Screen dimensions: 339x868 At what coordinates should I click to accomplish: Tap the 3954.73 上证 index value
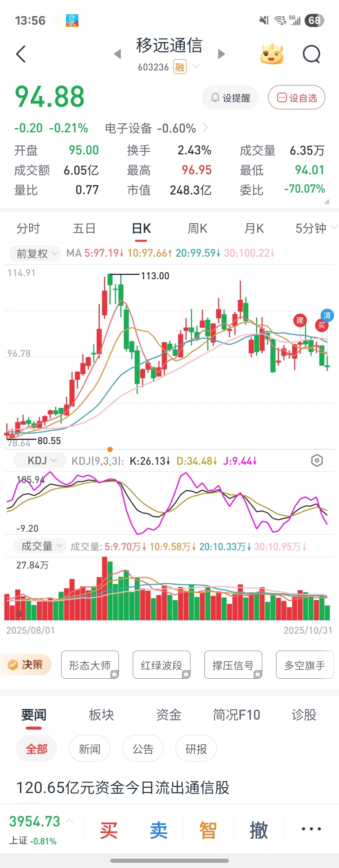tap(34, 821)
